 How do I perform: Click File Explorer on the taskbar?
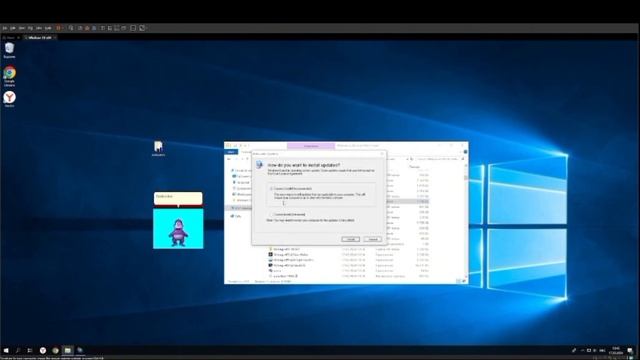tap(68, 350)
